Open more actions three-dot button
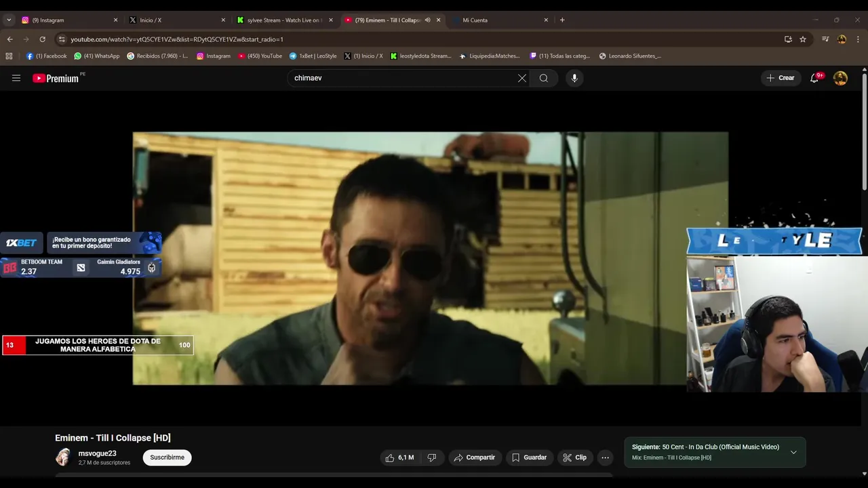The image size is (868, 488). coord(606,457)
